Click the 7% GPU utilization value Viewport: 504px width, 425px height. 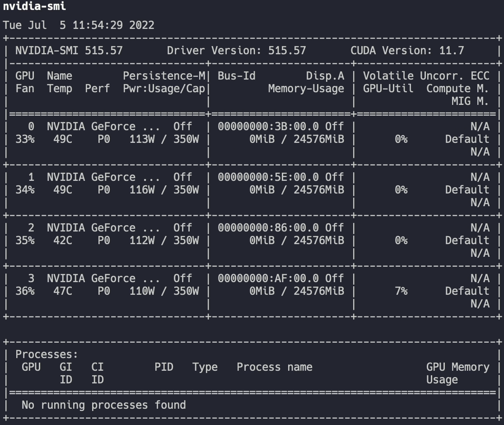pyautogui.click(x=401, y=291)
